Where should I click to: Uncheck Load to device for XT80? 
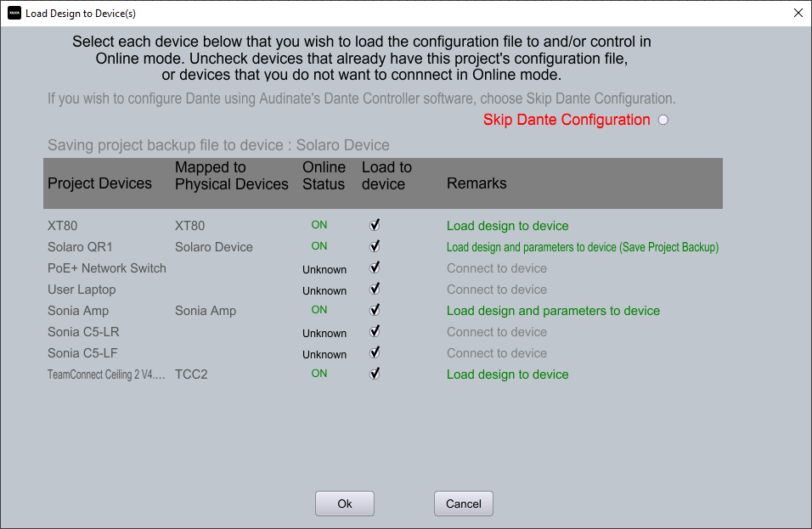(375, 225)
